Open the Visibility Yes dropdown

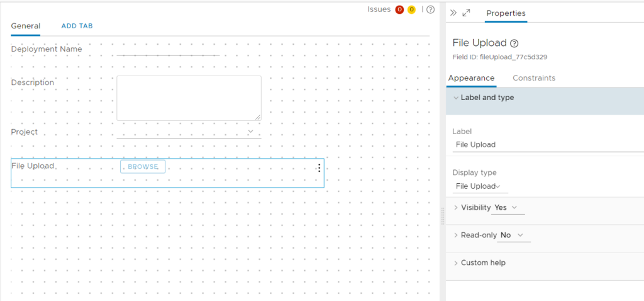(x=509, y=207)
